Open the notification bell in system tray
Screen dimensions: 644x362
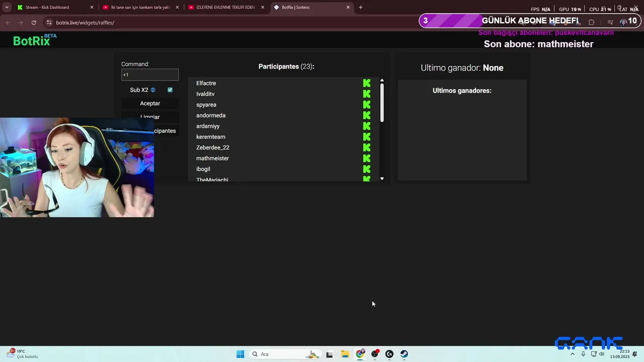pos(635,354)
